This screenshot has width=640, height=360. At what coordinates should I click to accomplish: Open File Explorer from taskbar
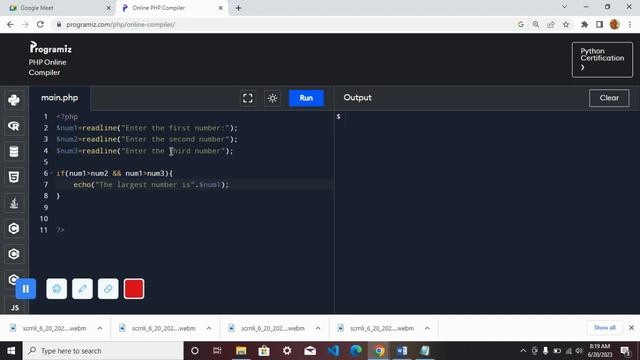tap(241, 351)
